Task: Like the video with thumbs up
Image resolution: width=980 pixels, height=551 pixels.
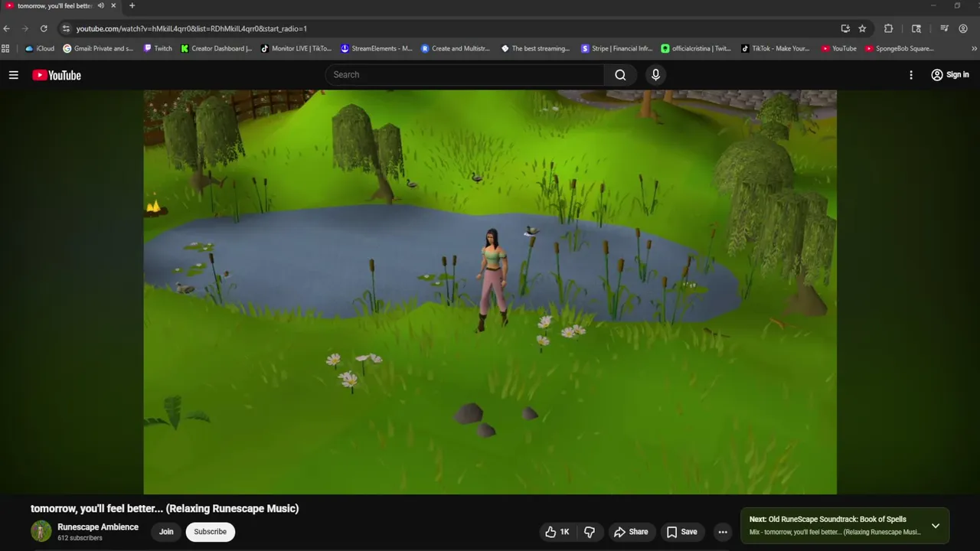Action: (557, 532)
